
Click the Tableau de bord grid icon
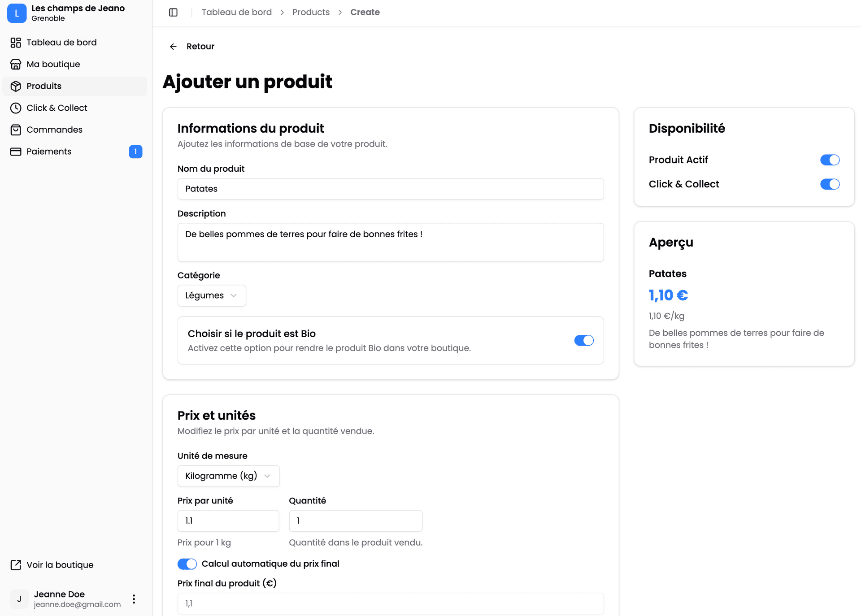click(x=16, y=43)
